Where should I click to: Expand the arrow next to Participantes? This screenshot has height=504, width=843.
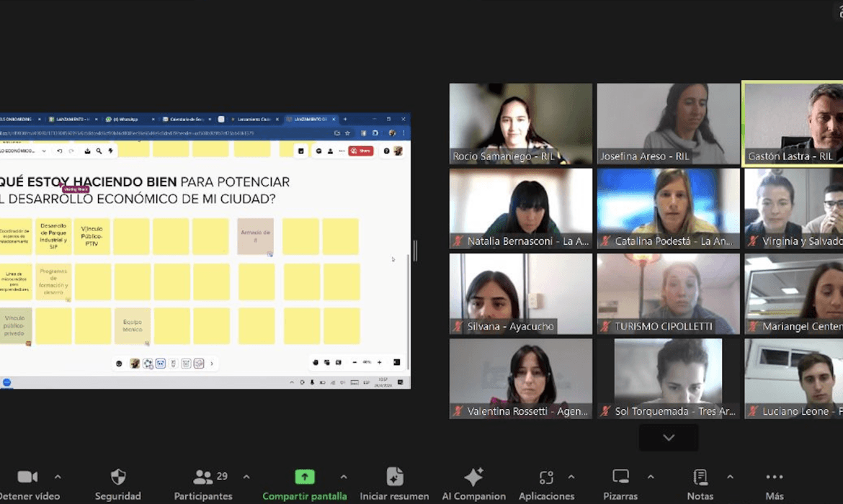tap(246, 477)
